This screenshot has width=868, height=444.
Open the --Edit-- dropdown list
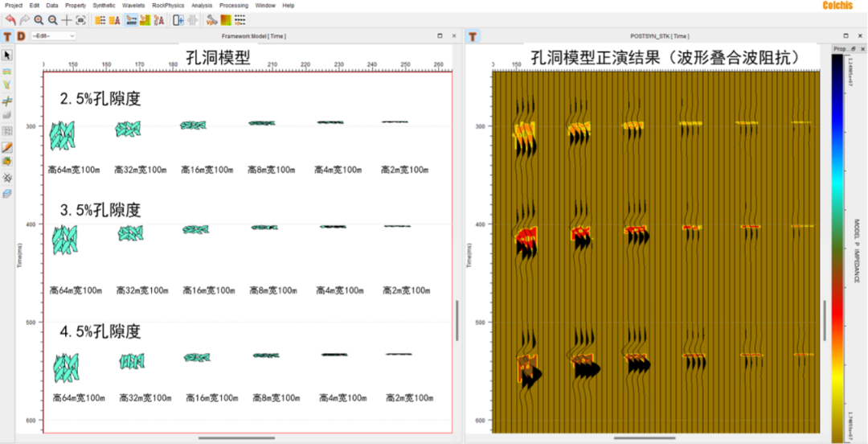[52, 36]
